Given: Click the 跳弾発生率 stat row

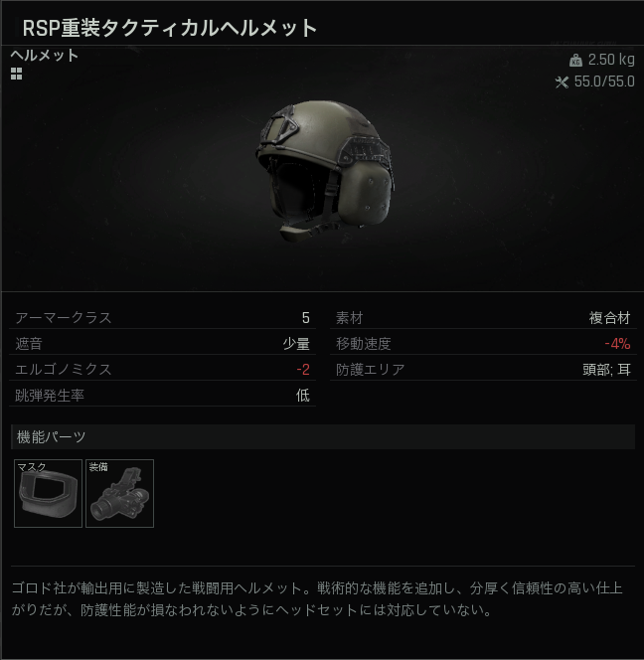Looking at the screenshot, I should (x=162, y=396).
